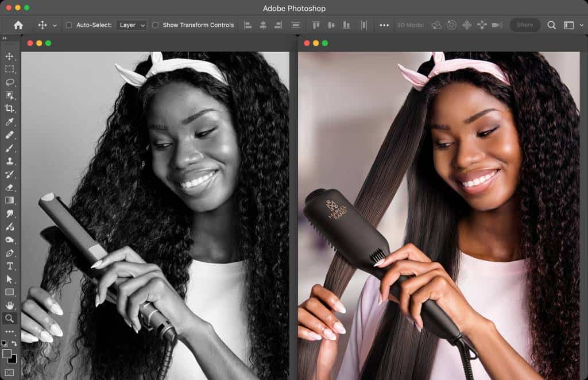Click the 3D camera zoom icon
The width and height of the screenshot is (588, 380).
pyautogui.click(x=497, y=25)
